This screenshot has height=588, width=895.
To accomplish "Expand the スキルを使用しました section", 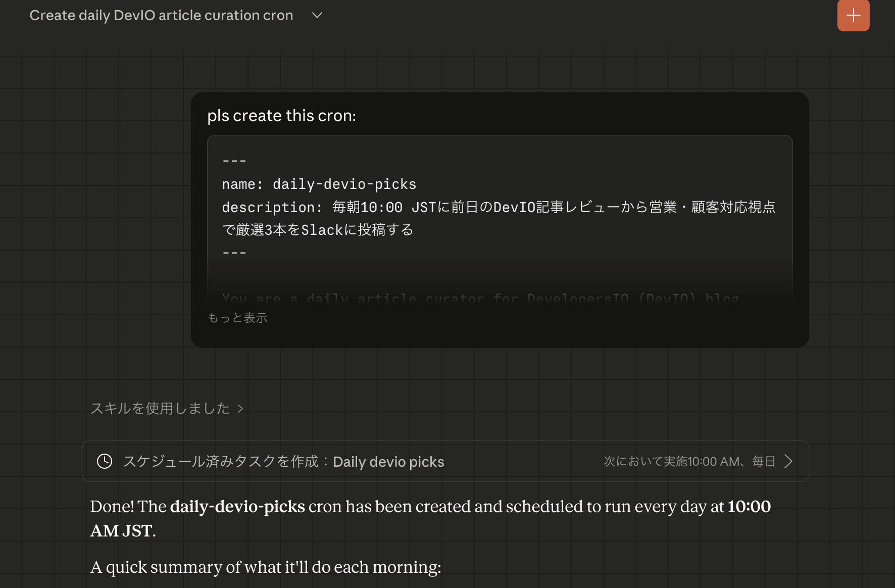I will (160, 408).
